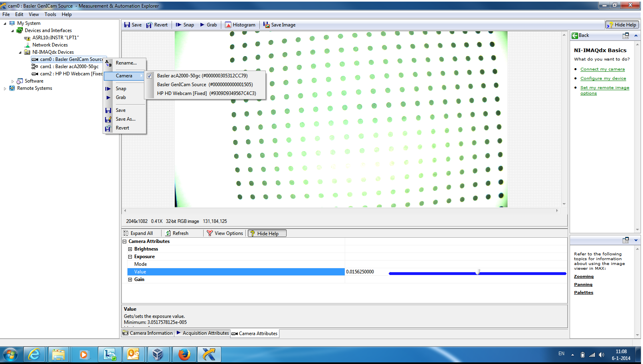Click the Network Devices icon
Screen dimensions: 643x364
(27, 45)
